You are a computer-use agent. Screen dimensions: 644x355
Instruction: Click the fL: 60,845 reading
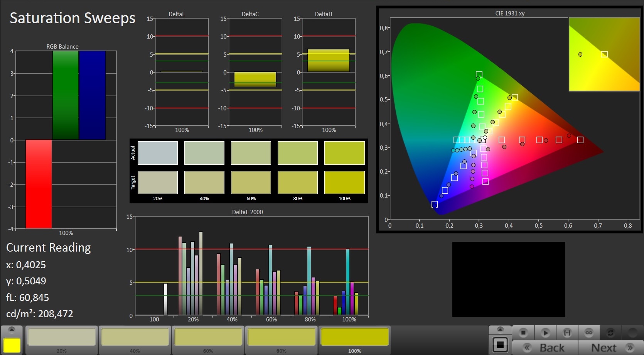click(x=27, y=298)
